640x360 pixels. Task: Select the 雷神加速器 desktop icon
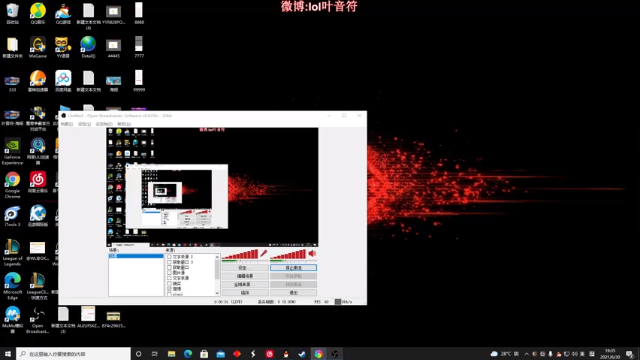click(x=38, y=81)
